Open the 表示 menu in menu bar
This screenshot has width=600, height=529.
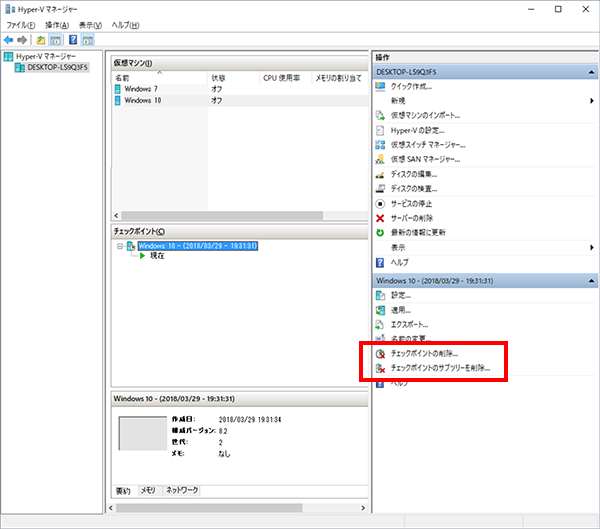[x=90, y=25]
